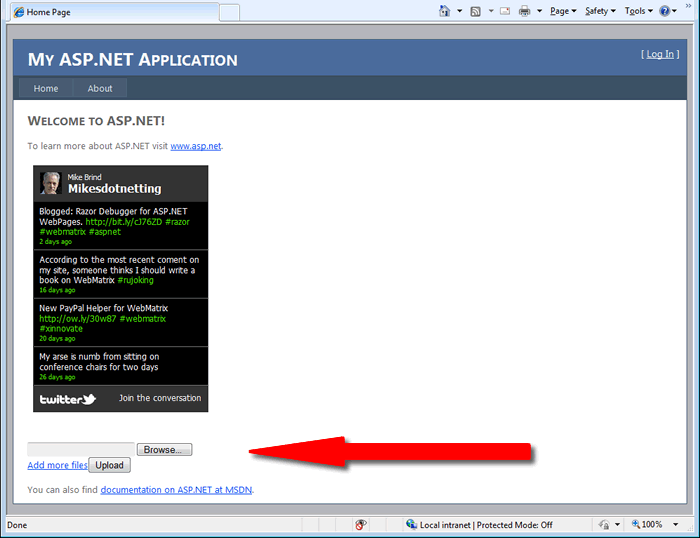Click the Local intranet zone globe icon
Image resolution: width=700 pixels, height=538 pixels.
point(411,525)
